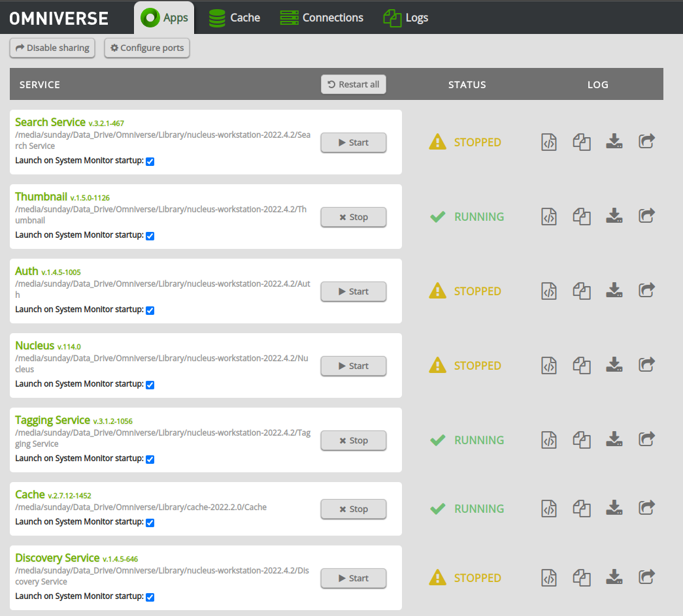Switch to the Cache tab

235,18
